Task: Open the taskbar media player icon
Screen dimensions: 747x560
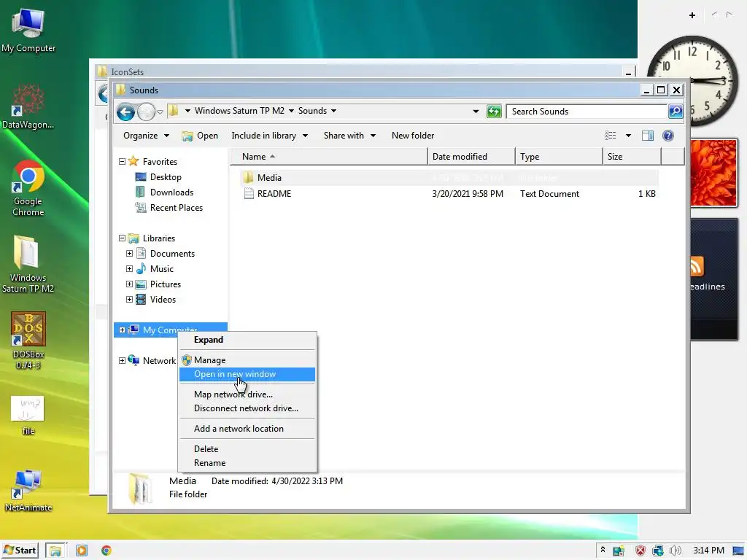Action: [x=82, y=551]
